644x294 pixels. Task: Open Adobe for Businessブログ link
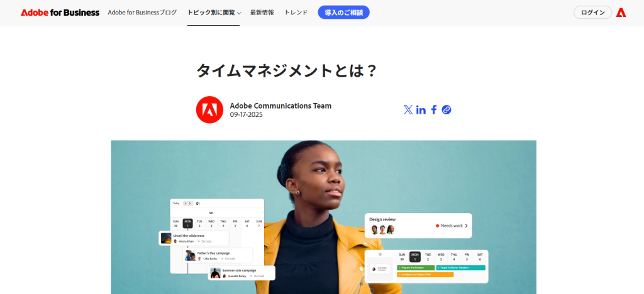click(x=142, y=13)
